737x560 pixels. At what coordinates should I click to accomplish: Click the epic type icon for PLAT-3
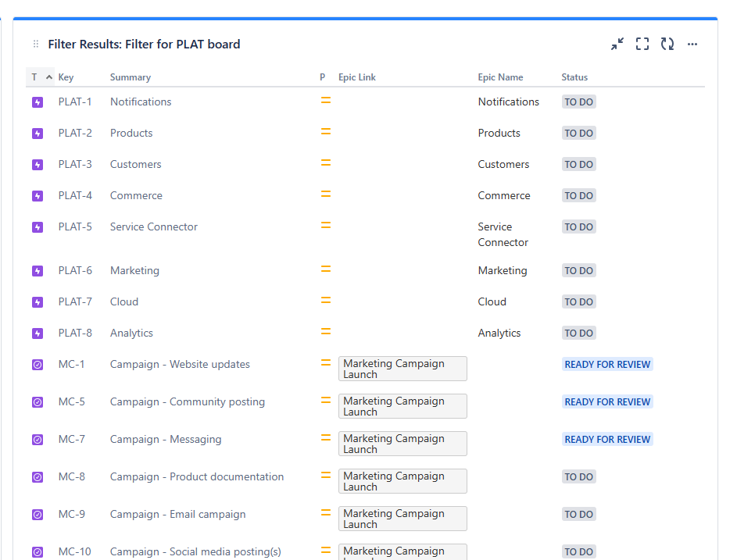pos(38,165)
